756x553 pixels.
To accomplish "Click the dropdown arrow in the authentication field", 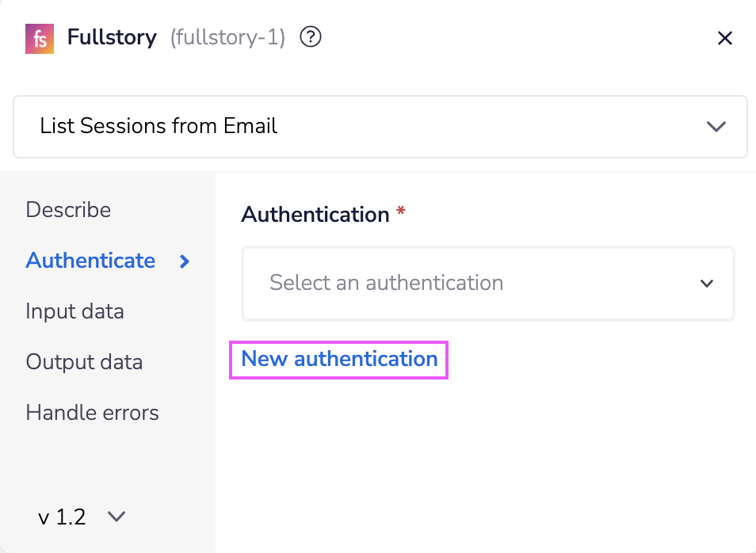I will click(x=706, y=283).
